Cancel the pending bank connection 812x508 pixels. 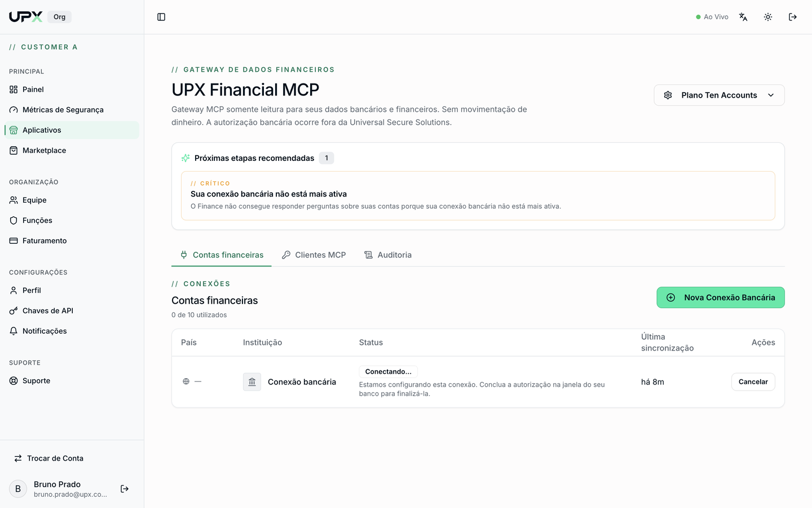point(753,382)
